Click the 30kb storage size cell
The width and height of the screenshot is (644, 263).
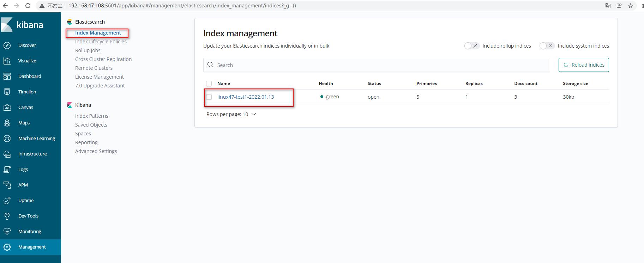[x=568, y=97]
